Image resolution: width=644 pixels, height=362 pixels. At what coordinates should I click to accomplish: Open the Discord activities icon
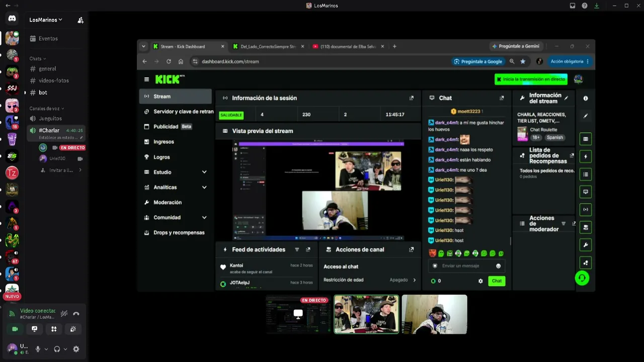54,329
